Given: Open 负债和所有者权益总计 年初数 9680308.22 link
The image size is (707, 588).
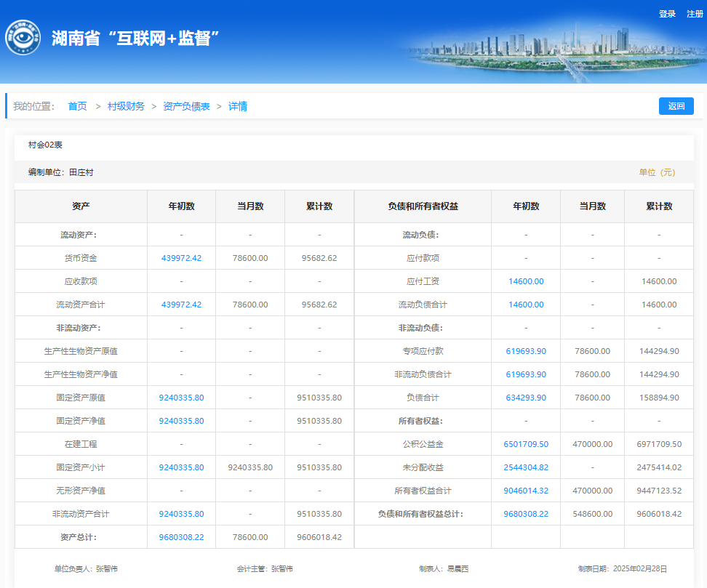Looking at the screenshot, I should click(x=526, y=514).
